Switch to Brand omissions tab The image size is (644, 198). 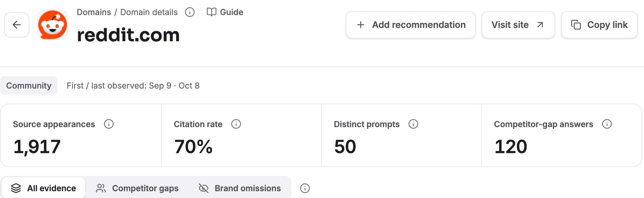(240, 188)
